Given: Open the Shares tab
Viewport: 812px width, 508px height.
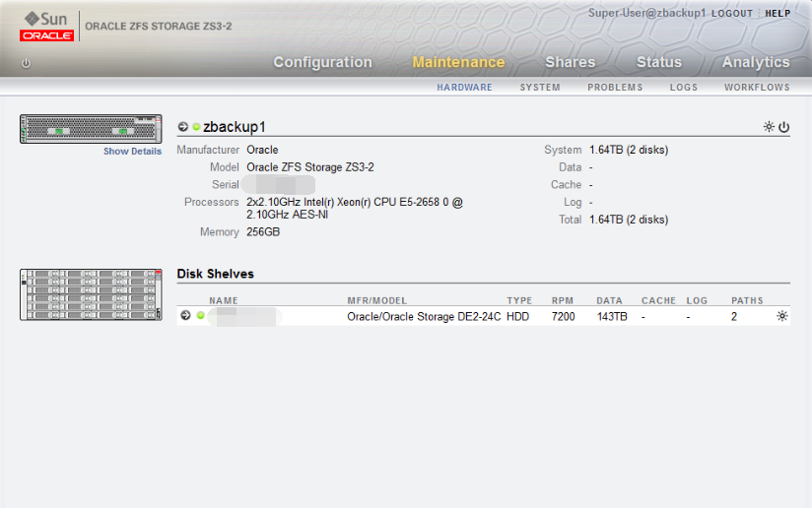Looking at the screenshot, I should click(571, 62).
